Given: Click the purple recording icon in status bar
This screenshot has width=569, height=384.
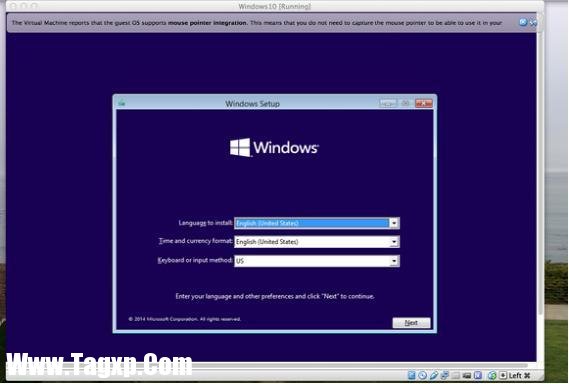Looking at the screenshot, I should [478, 375].
